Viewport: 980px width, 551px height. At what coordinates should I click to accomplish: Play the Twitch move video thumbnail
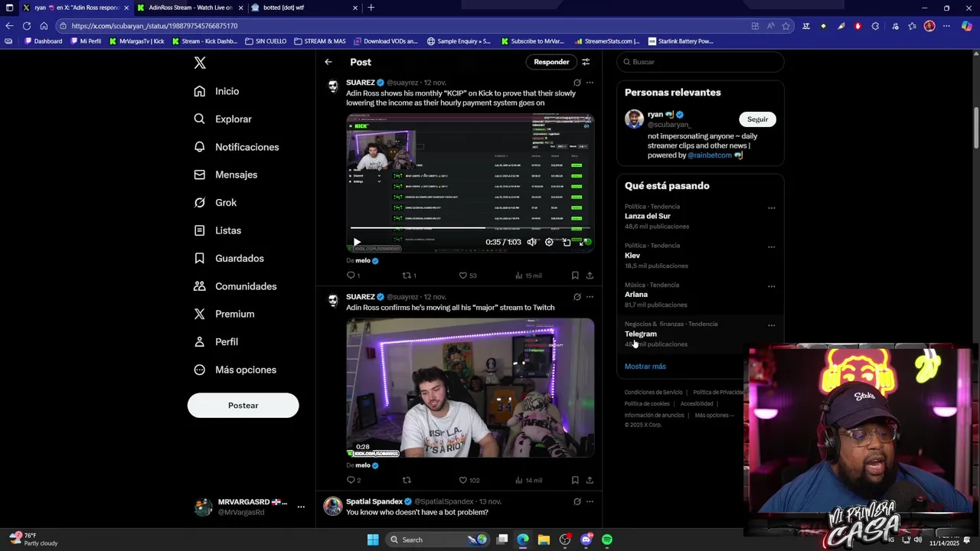(x=470, y=388)
